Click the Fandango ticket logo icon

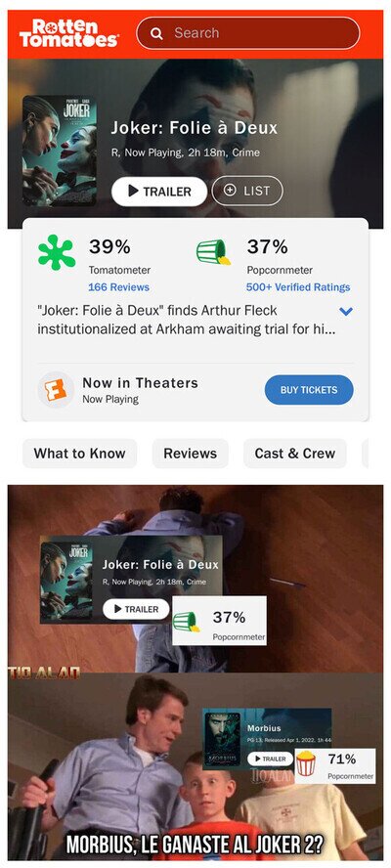click(56, 390)
